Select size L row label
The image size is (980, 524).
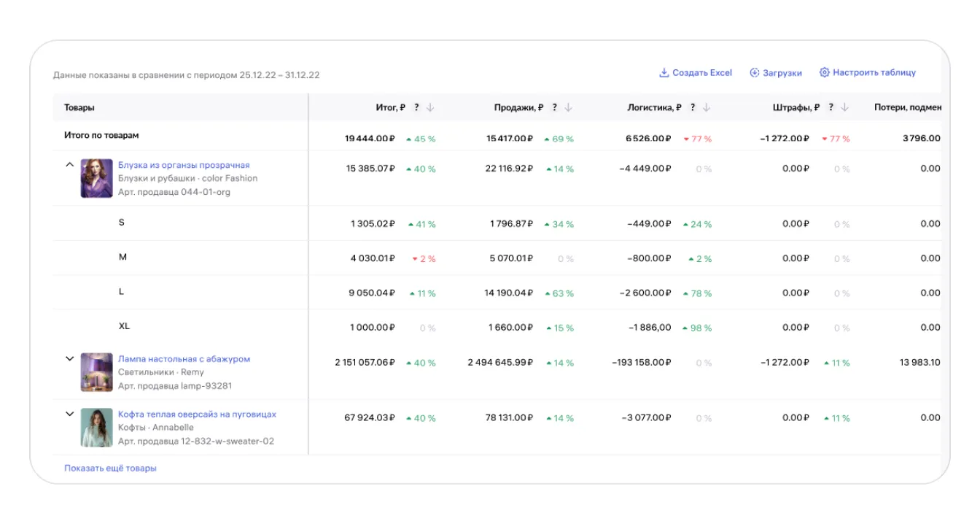[121, 291]
